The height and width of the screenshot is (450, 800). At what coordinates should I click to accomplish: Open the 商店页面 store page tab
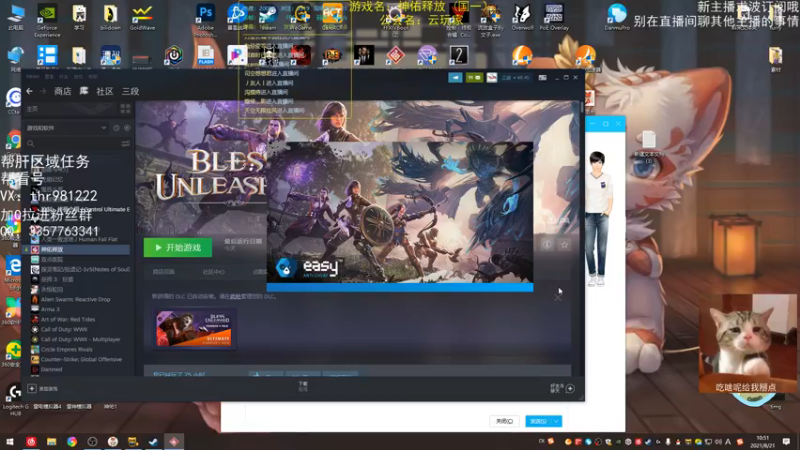tap(164, 272)
